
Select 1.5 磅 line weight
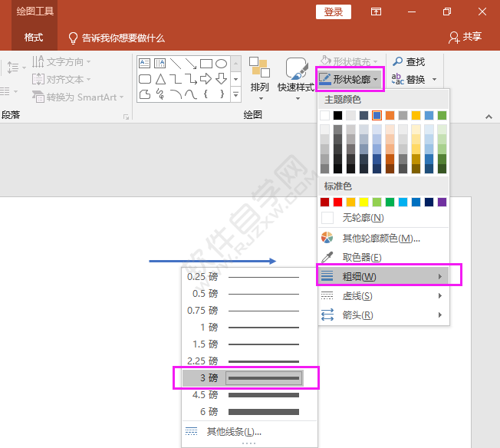pyautogui.click(x=243, y=344)
